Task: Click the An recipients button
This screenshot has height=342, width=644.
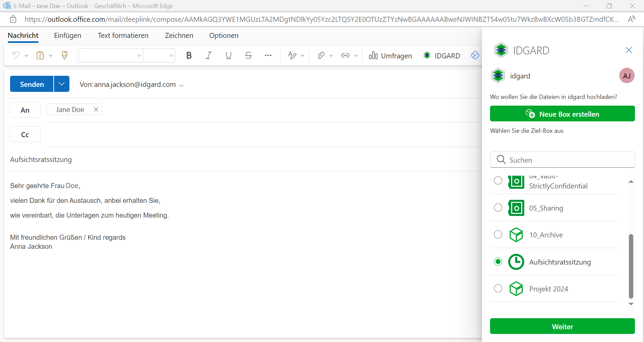Action: [25, 110]
